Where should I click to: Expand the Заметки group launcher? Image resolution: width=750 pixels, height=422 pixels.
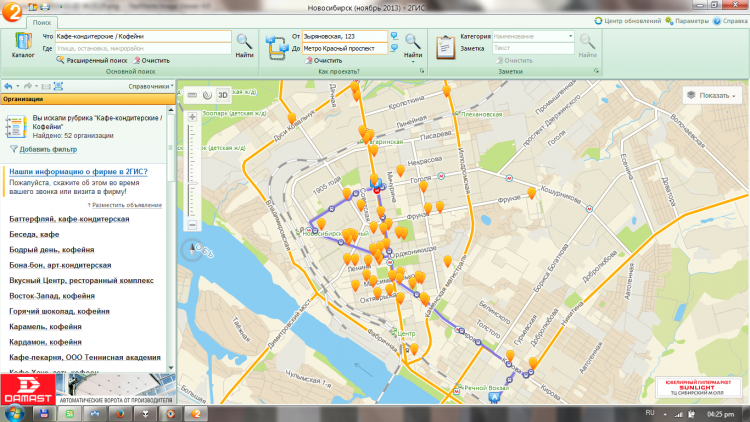point(596,71)
